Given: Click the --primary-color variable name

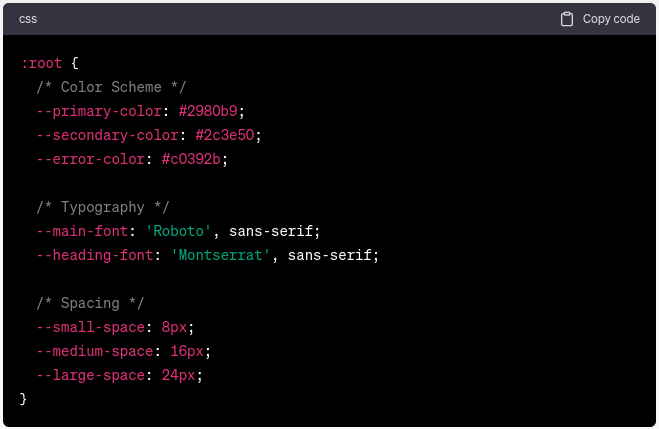Looking at the screenshot, I should coord(99,111).
